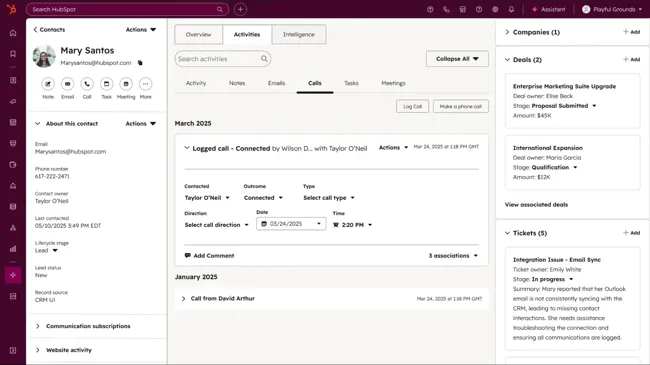Click the Email icon under Mary Santos
Image resolution: width=650 pixels, height=365 pixels.
point(67,84)
